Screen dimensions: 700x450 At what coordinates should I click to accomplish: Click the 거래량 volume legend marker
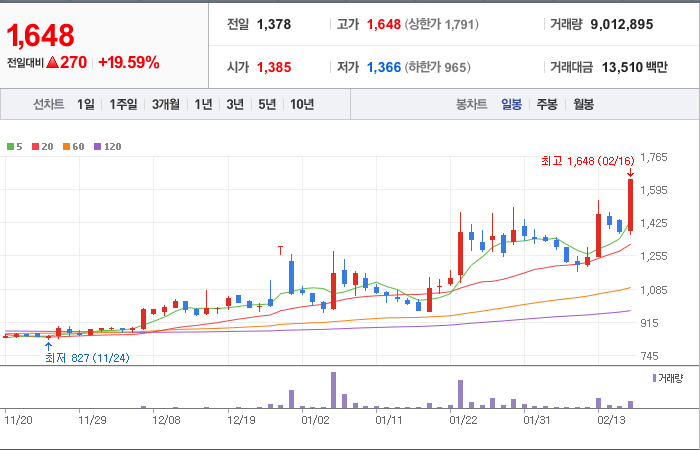click(x=668, y=379)
